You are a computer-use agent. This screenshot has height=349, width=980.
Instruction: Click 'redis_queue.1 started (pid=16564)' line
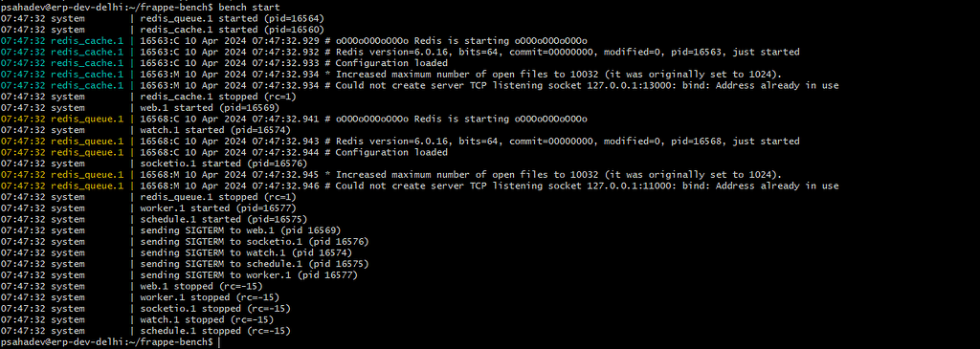tap(232, 18)
